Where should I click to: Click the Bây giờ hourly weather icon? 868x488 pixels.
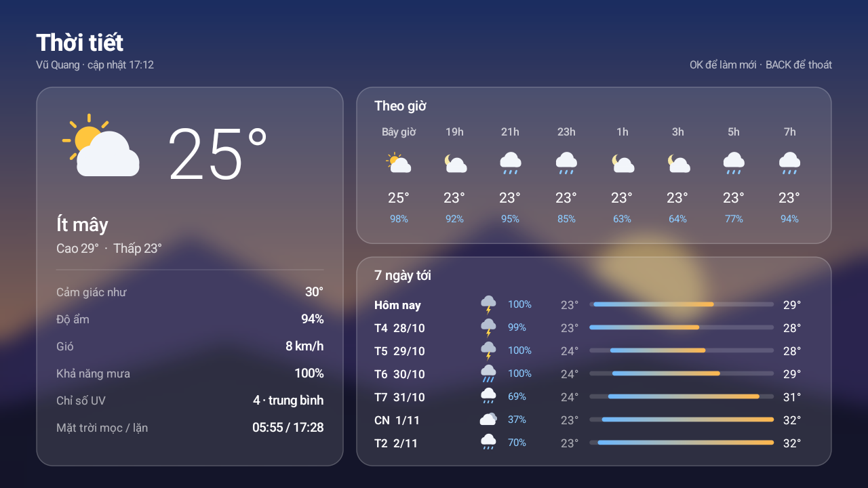coord(399,163)
